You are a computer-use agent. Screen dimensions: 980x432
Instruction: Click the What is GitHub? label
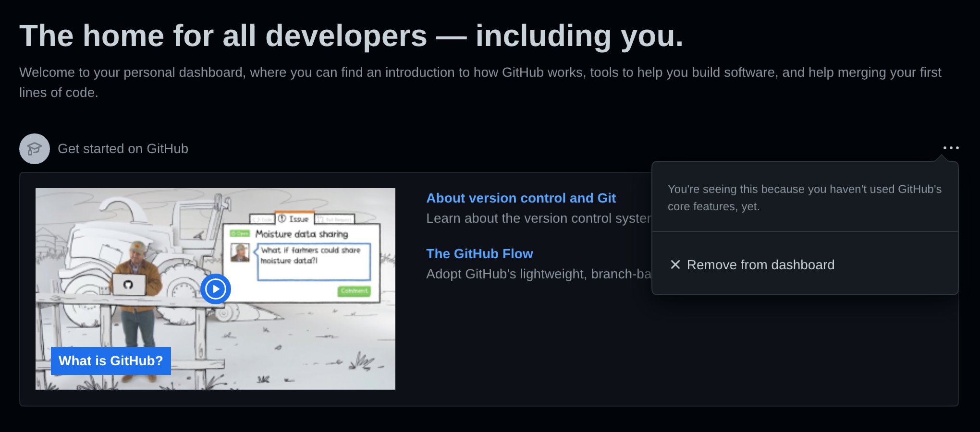pos(111,361)
